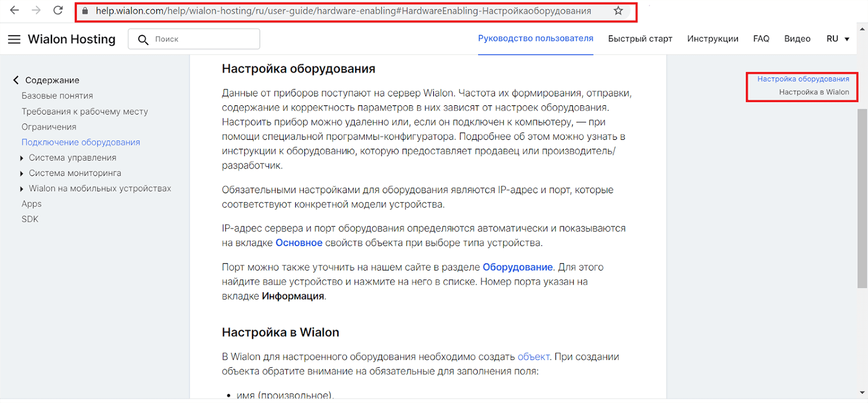Expand the Система мониторинга section
Image resolution: width=868 pixels, height=403 pixels.
[22, 174]
